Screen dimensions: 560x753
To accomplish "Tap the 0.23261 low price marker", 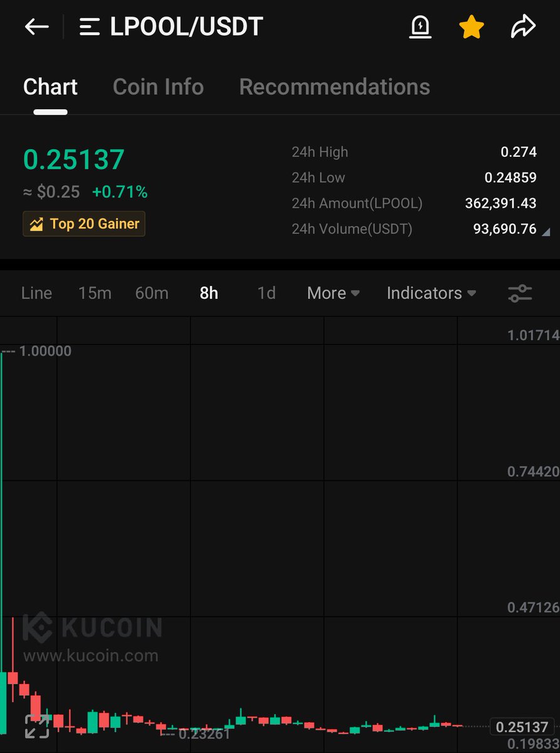I will click(204, 734).
